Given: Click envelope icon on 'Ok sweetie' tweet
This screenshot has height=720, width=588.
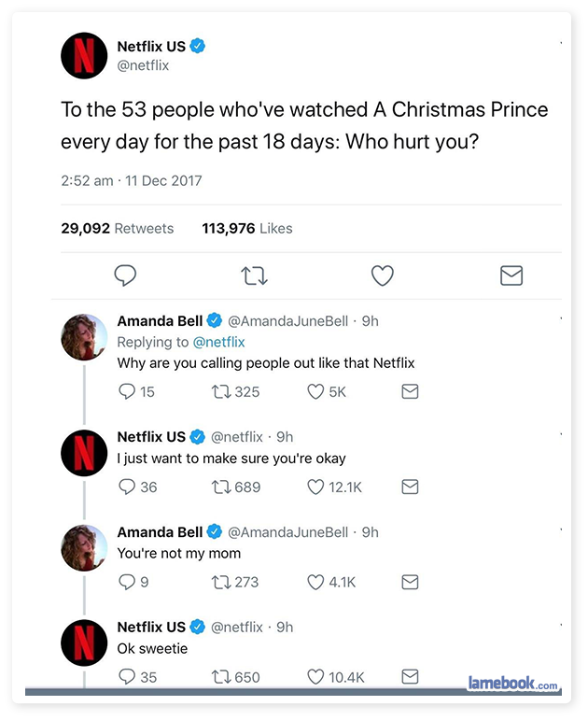Looking at the screenshot, I should pyautogui.click(x=410, y=676).
